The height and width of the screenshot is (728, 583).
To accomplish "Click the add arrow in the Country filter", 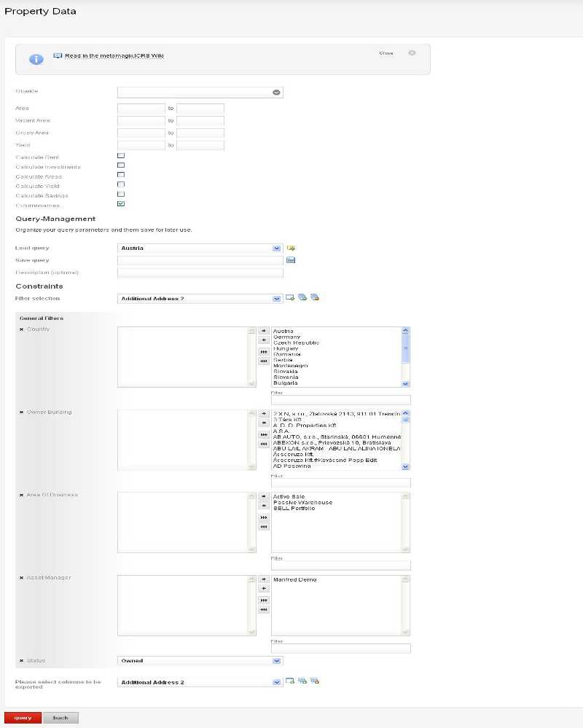I will click(264, 331).
